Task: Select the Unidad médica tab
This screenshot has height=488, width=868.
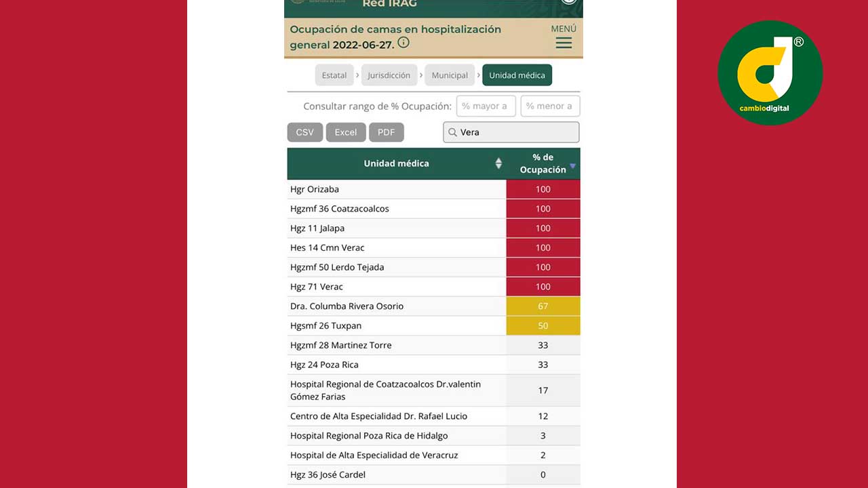Action: point(517,75)
